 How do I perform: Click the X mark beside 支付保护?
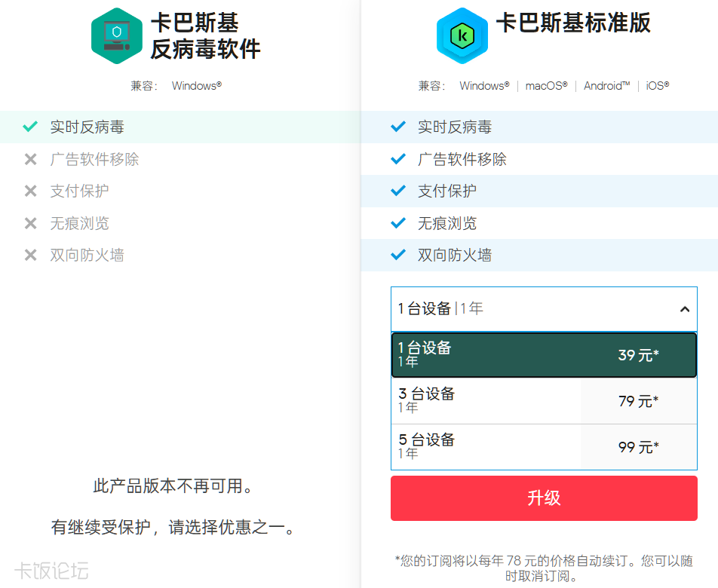click(31, 191)
